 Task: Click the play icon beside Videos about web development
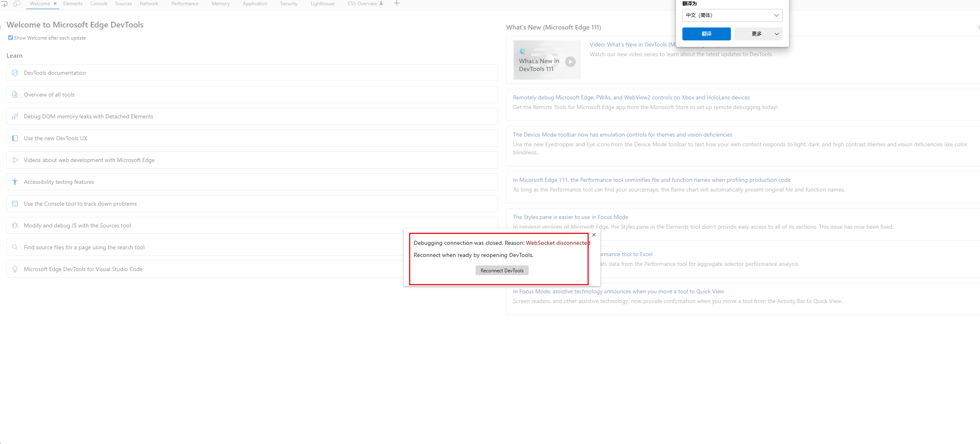pos(15,160)
